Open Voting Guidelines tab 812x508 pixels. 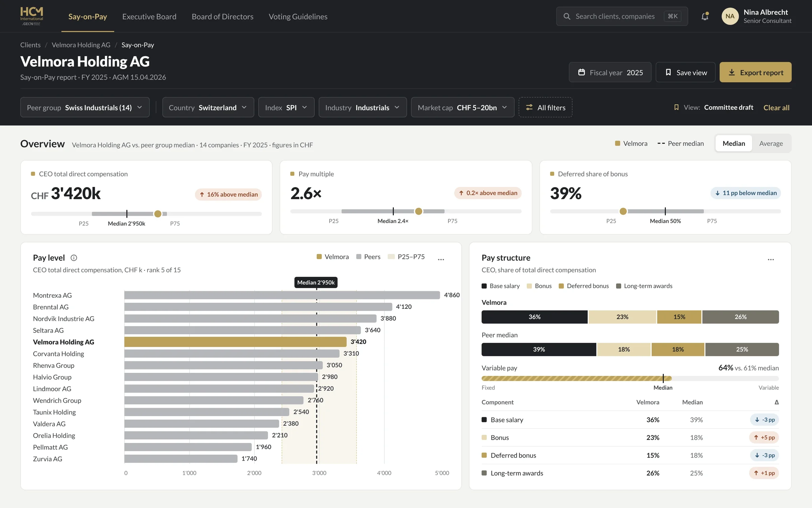[x=298, y=16]
